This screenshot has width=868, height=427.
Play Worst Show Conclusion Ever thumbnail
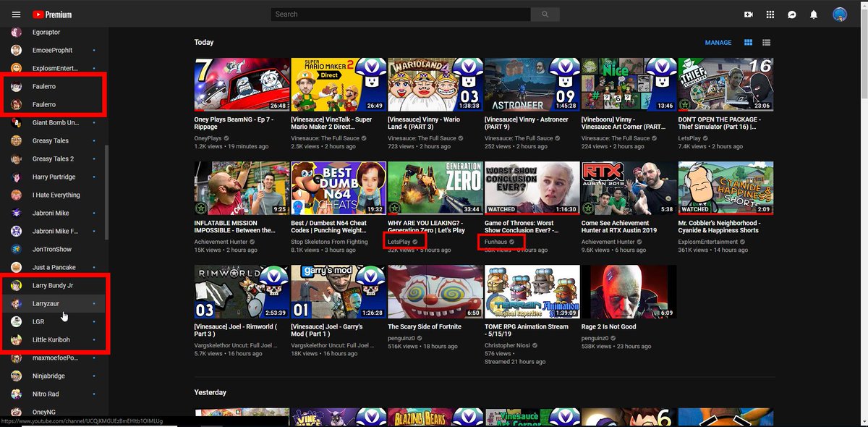point(532,188)
